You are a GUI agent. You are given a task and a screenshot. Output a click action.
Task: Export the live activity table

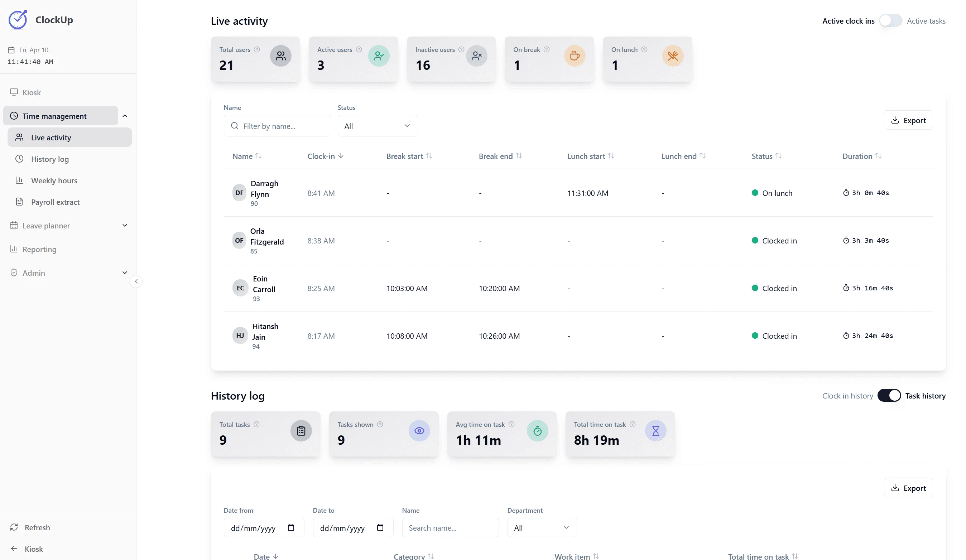point(908,120)
